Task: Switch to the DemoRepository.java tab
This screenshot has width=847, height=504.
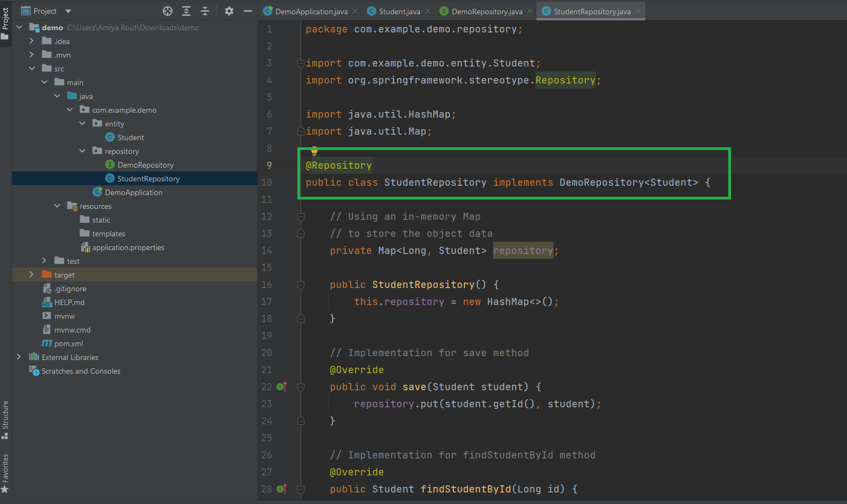Action: pos(486,12)
